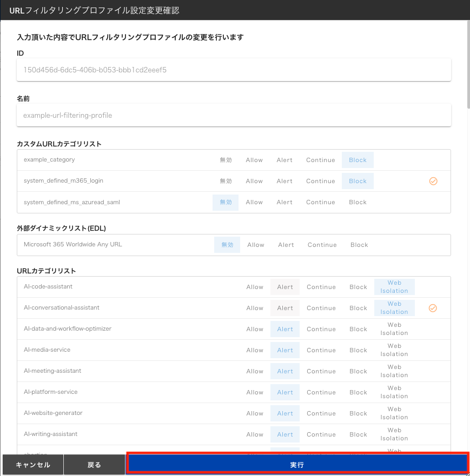This screenshot has height=476, width=470.
Task: Set system_defined_ms_azuread_saml to Block
Action: coord(358,203)
